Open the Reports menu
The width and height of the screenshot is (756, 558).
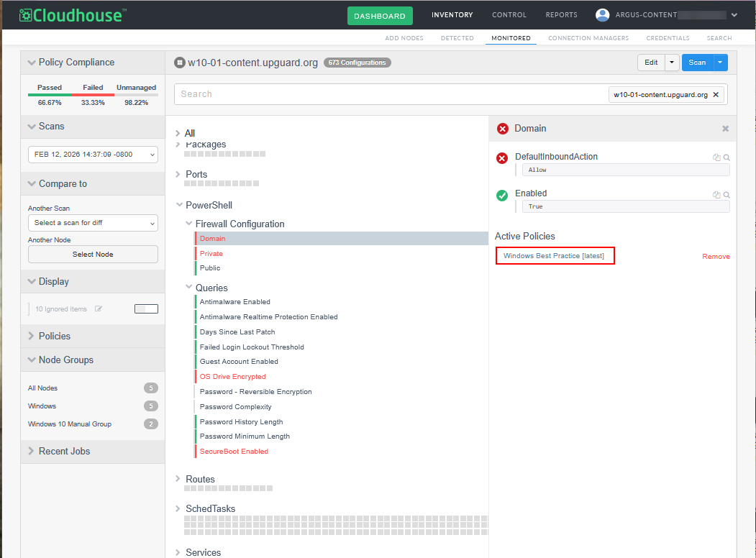tap(561, 15)
